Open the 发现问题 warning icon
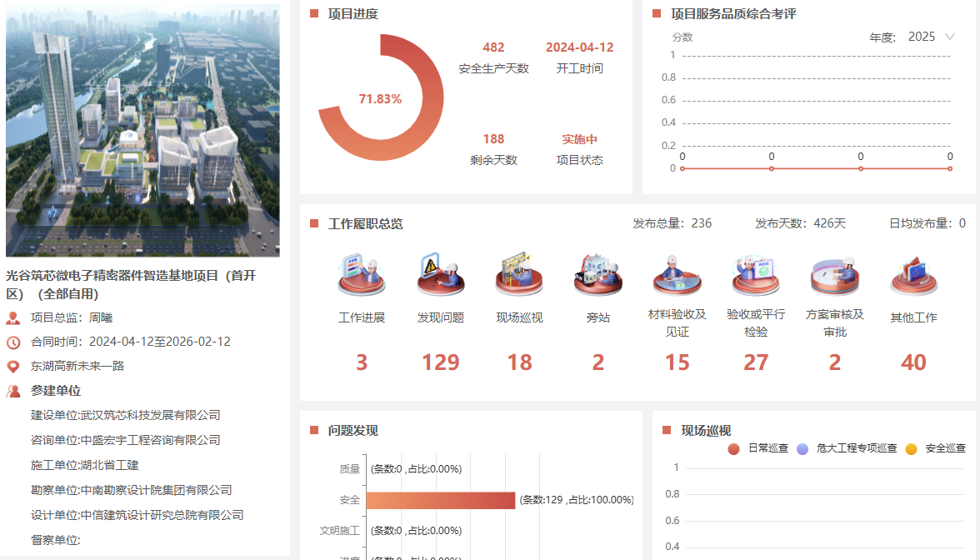This screenshot has height=560, width=980. (x=440, y=276)
